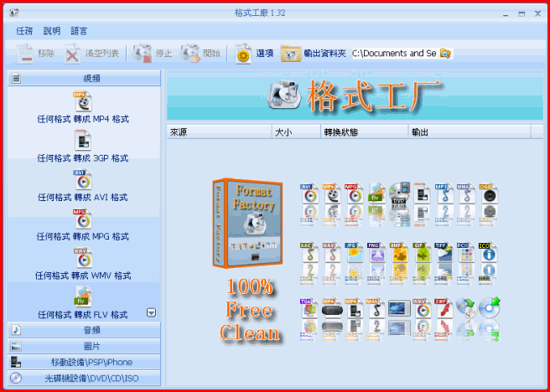Click the 轉換狀態 column header

[364, 132]
